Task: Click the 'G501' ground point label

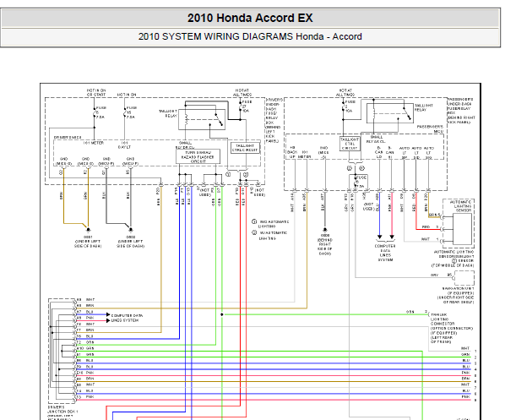Action: 88,237
